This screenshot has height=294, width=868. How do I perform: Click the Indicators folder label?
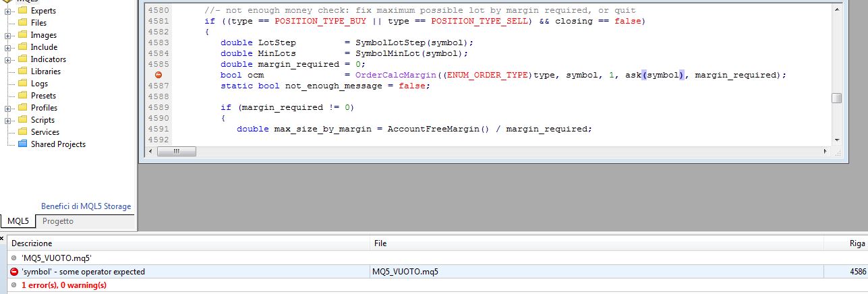pyautogui.click(x=48, y=59)
